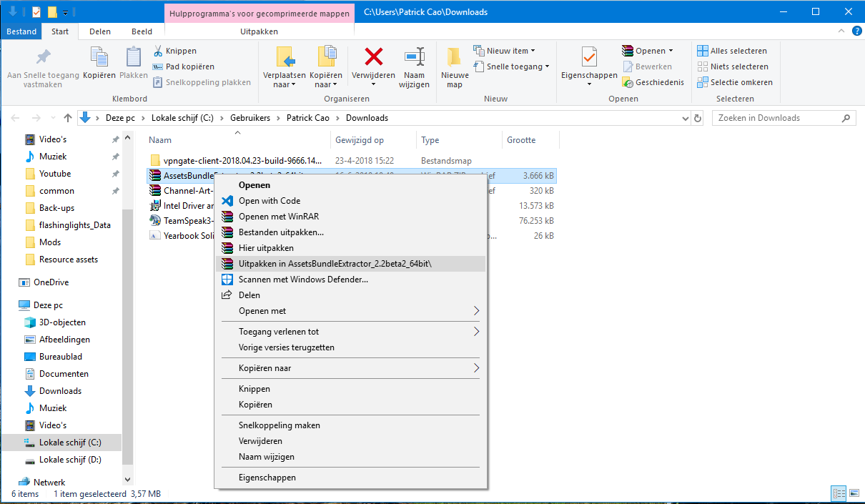
Task: Switch to the Bestand tab
Action: [21, 31]
